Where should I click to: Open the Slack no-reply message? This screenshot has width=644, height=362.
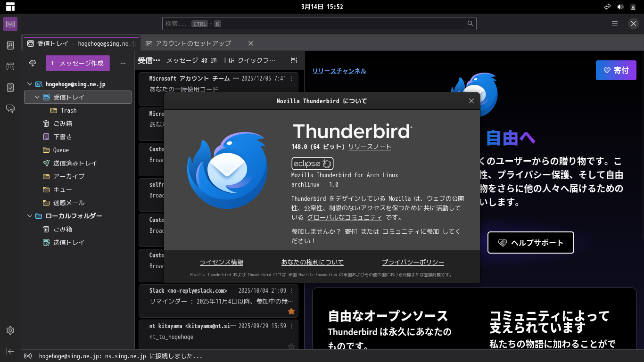[218, 301]
